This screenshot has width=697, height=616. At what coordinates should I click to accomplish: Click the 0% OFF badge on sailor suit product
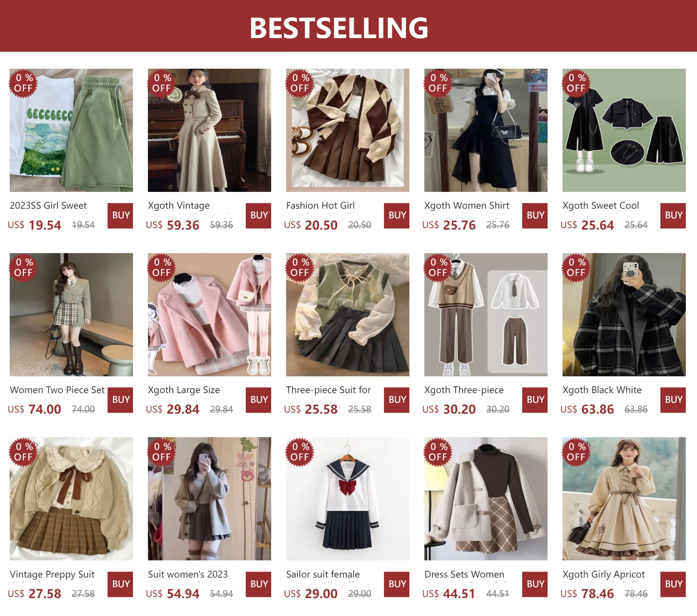[300, 452]
